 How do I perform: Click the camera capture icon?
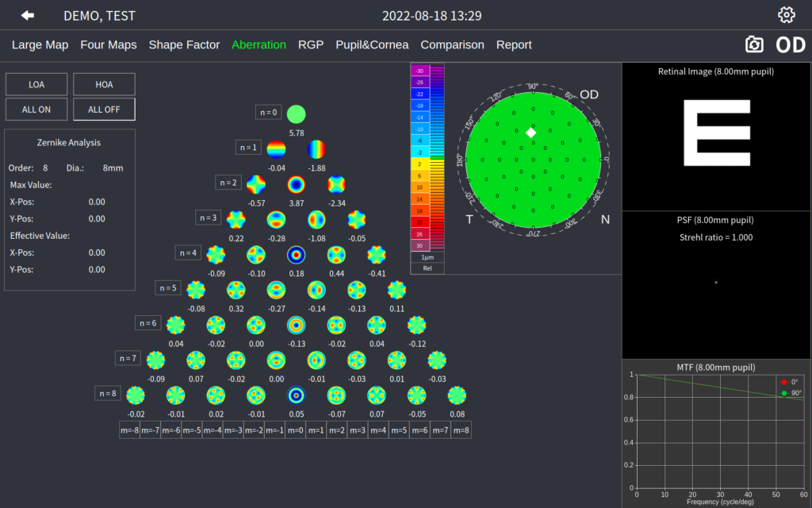coord(754,44)
